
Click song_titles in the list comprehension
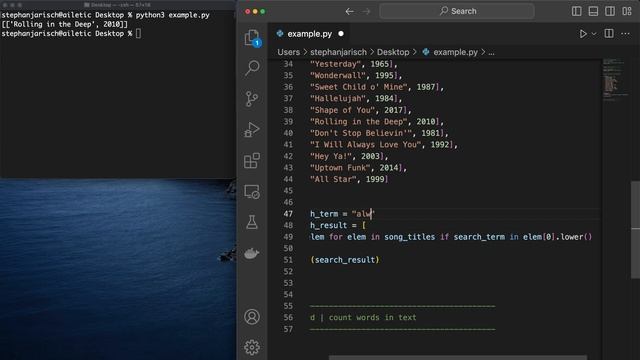click(x=409, y=237)
